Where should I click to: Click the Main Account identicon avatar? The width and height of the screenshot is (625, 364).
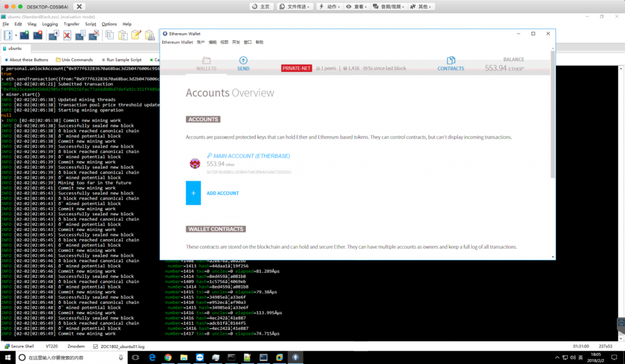[195, 163]
